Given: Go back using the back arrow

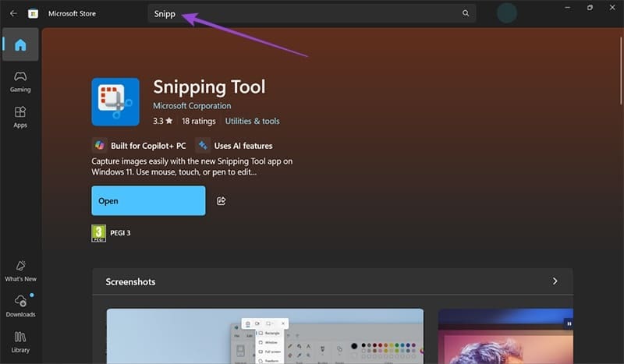Looking at the screenshot, I should coord(13,13).
